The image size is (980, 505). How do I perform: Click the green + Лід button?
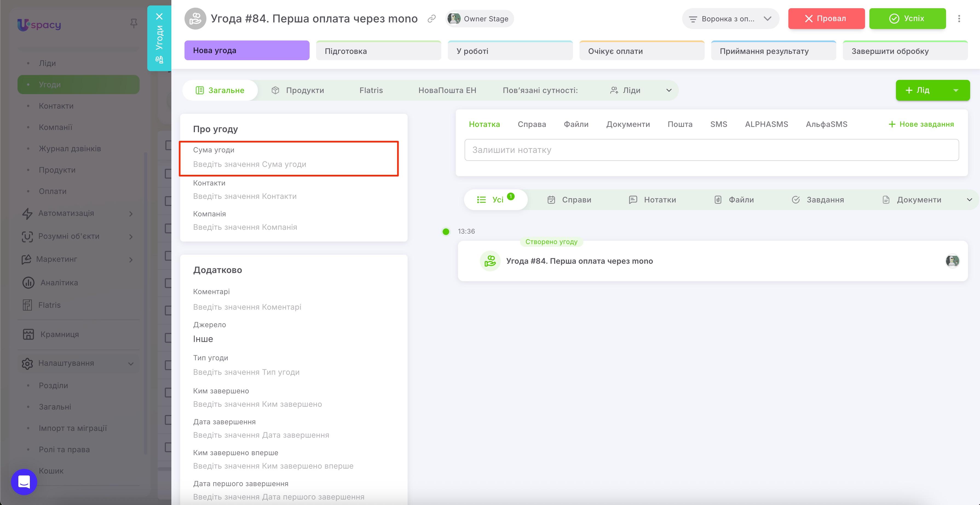point(918,90)
